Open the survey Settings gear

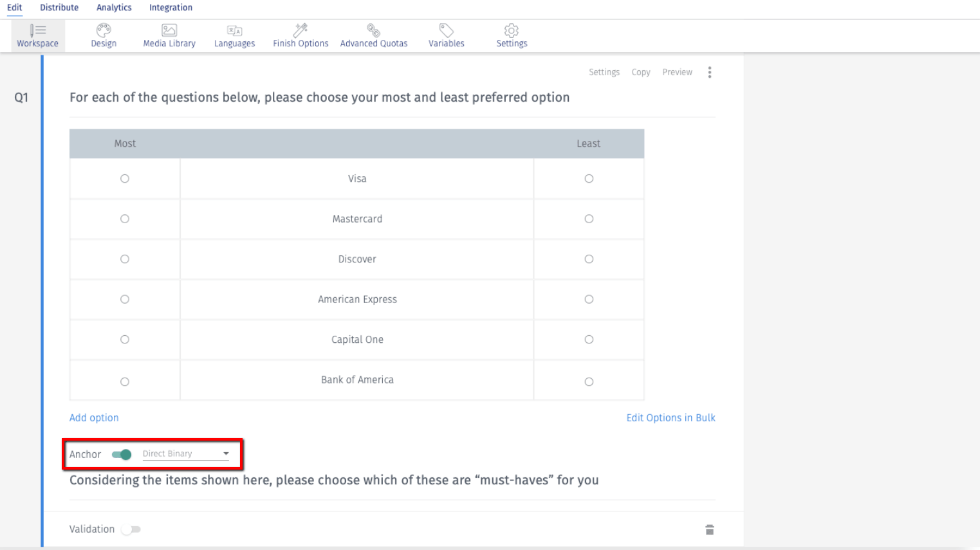511,35
